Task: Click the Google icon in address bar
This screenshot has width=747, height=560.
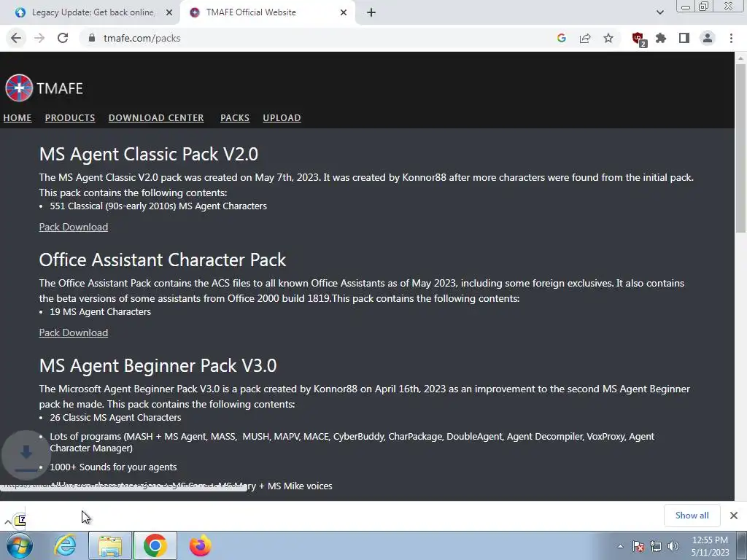Action: click(x=562, y=38)
